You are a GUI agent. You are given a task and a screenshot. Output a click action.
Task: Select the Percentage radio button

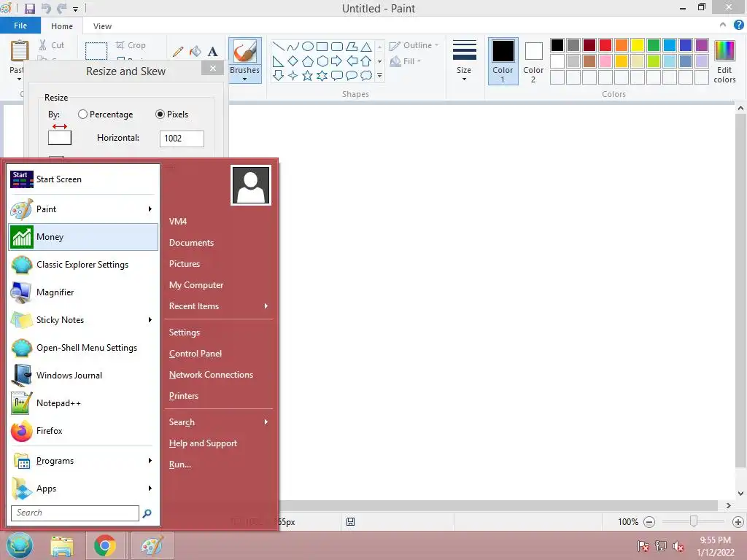[82, 114]
